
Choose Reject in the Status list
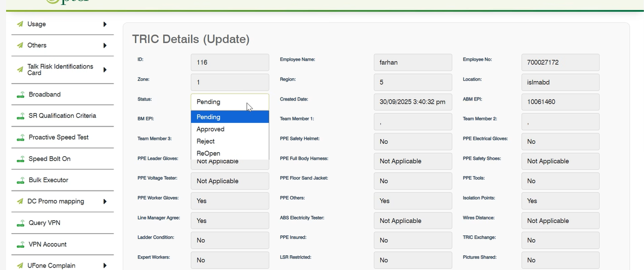click(206, 142)
